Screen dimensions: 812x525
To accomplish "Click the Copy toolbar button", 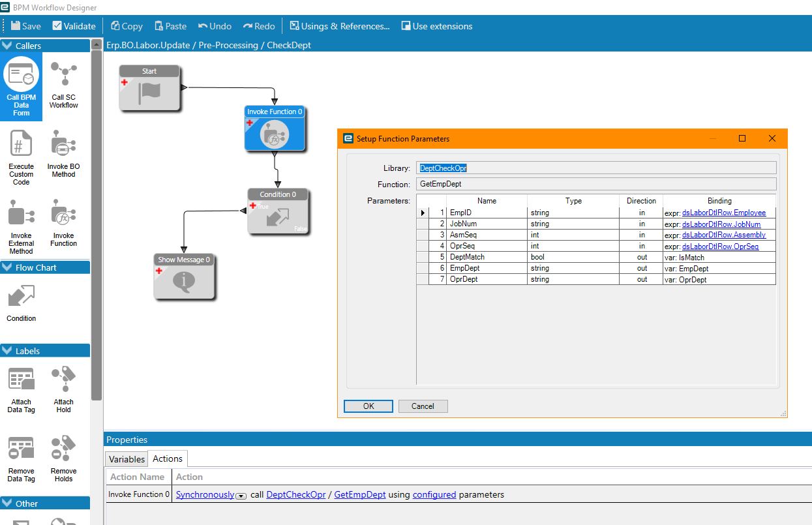I will tap(127, 26).
